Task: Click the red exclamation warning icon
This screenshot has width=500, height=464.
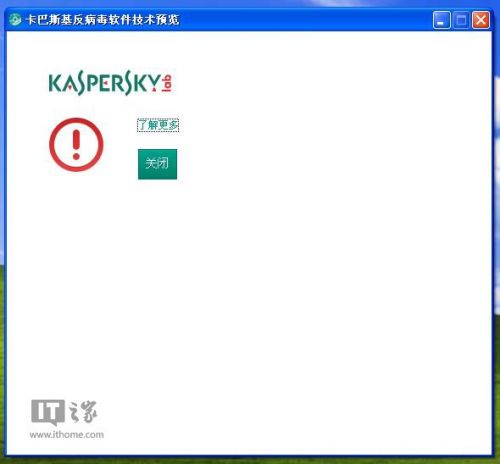Action: coord(76,145)
